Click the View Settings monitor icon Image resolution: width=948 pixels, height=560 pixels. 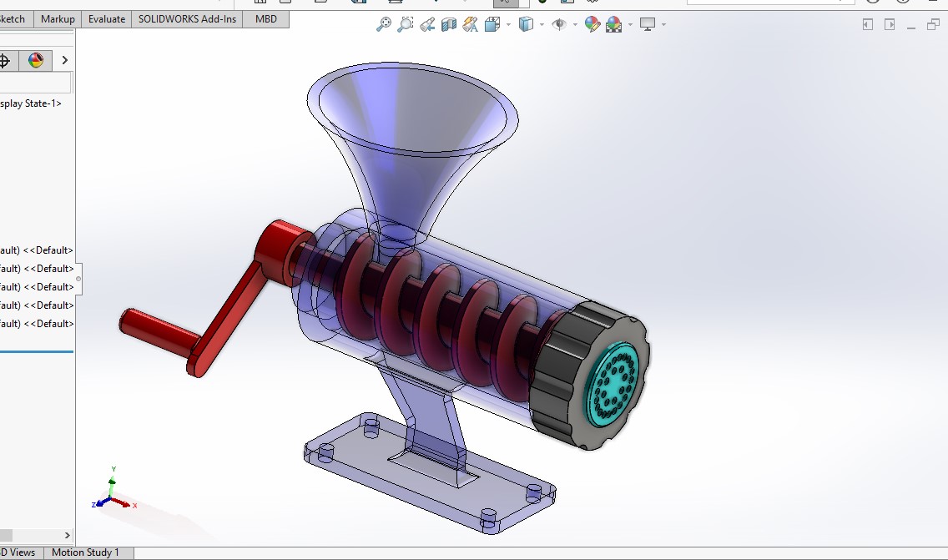(x=648, y=24)
